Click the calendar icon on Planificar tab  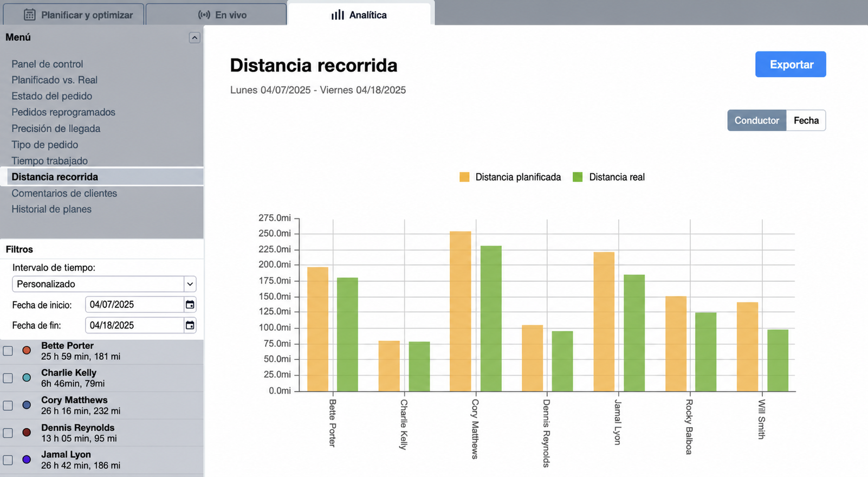29,15
